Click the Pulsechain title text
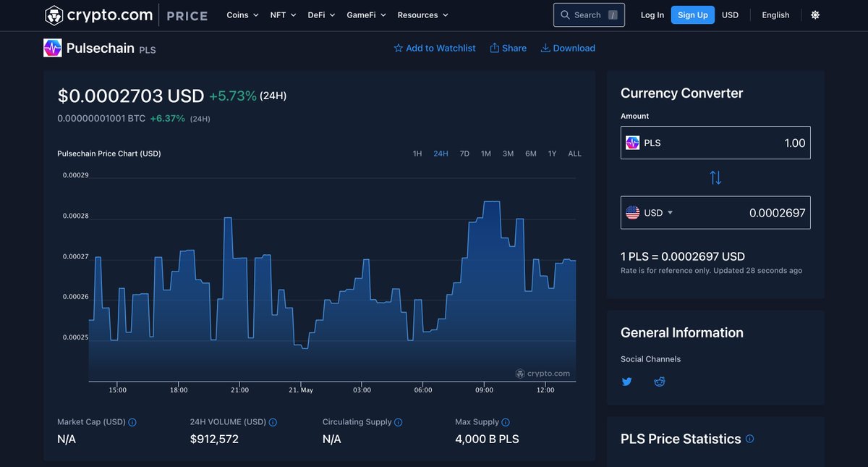 pyautogui.click(x=101, y=48)
